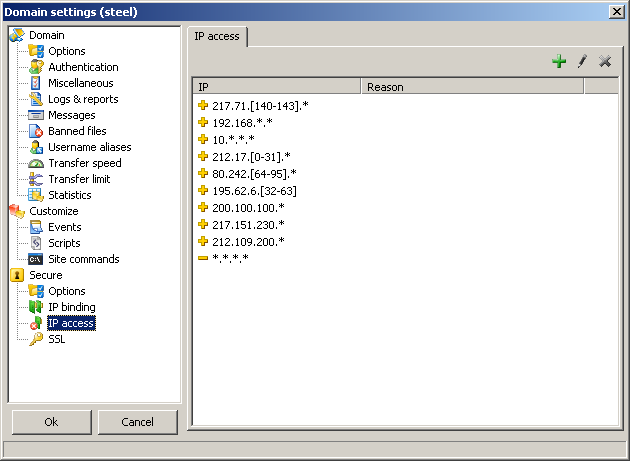Click the Site commands console icon

(36, 259)
